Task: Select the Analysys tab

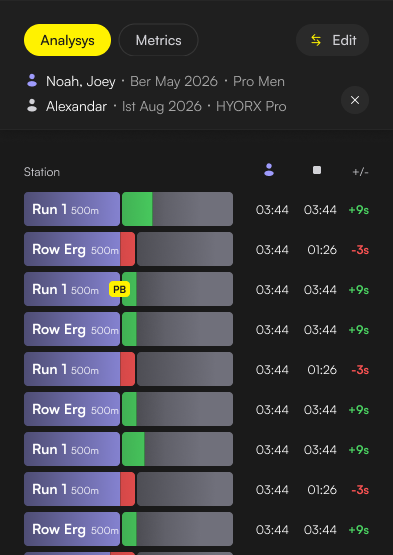Action: click(x=67, y=40)
